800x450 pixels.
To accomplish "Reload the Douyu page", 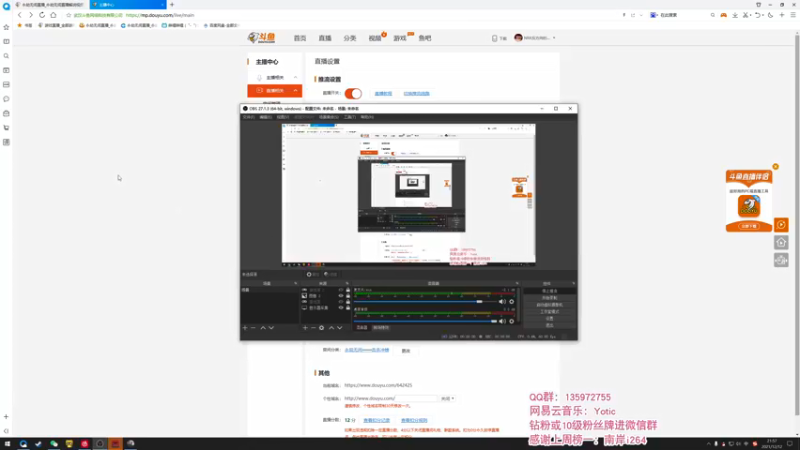I will point(42,15).
